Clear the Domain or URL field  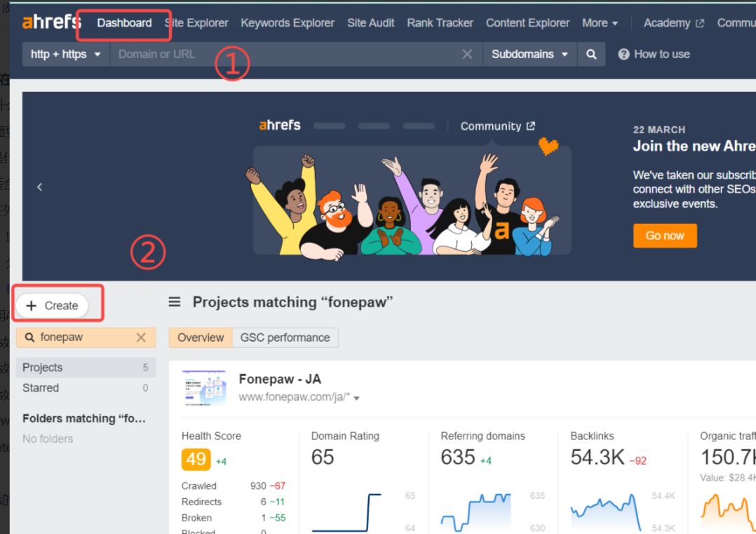467,54
